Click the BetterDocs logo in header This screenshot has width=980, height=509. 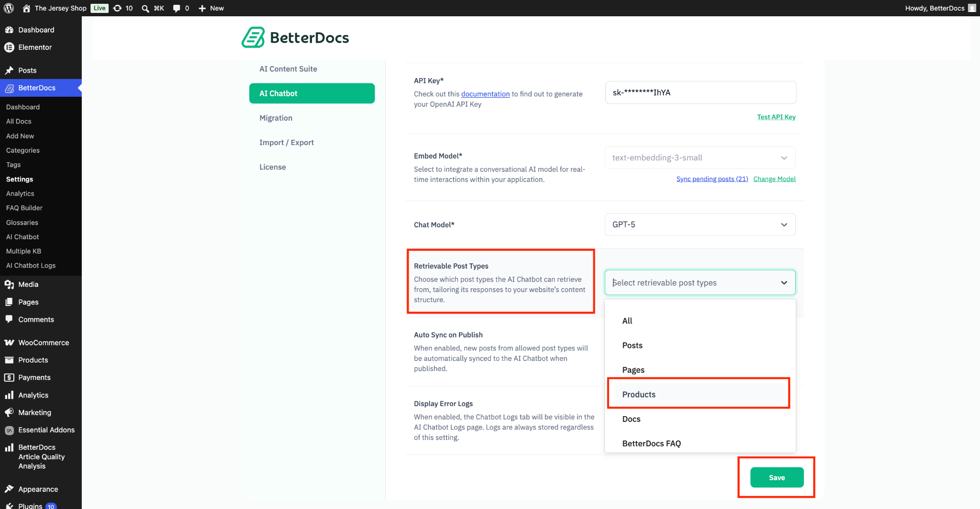pos(295,37)
